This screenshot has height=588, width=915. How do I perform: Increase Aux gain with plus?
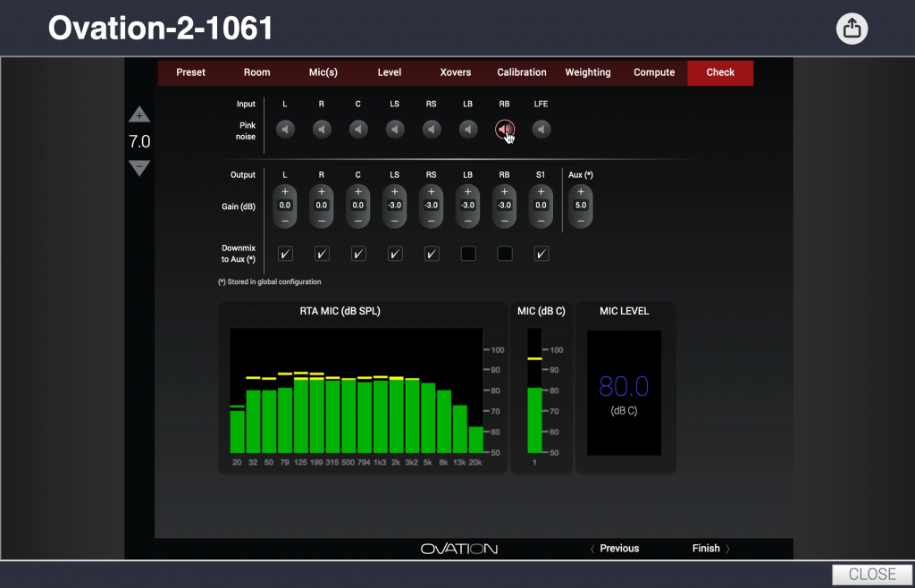(581, 191)
